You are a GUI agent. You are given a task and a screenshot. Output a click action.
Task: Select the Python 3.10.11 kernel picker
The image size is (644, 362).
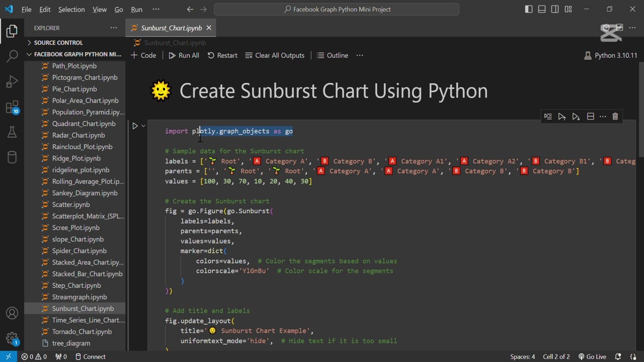(x=610, y=55)
